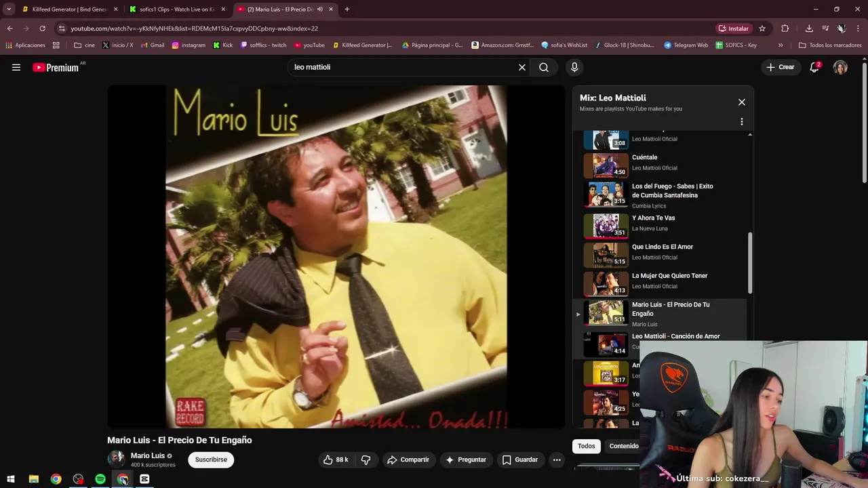Image resolution: width=868 pixels, height=488 pixels.
Task: Clear the search box with X
Action: coord(522,67)
